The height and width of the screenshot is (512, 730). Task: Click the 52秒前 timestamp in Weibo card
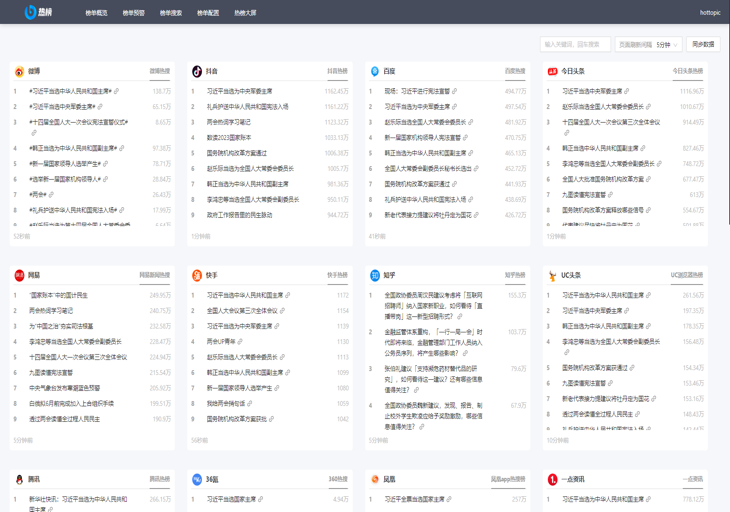tap(22, 236)
